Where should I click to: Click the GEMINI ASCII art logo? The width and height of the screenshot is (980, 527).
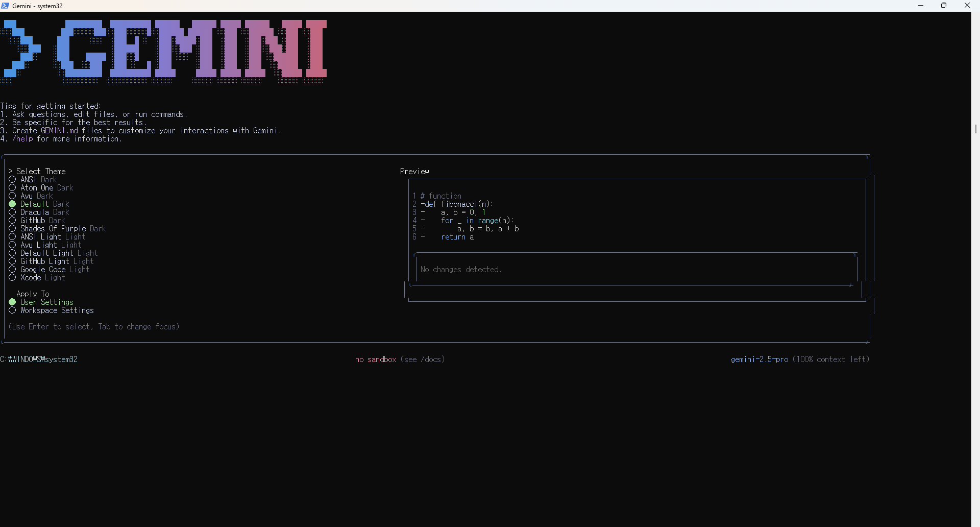click(163, 51)
